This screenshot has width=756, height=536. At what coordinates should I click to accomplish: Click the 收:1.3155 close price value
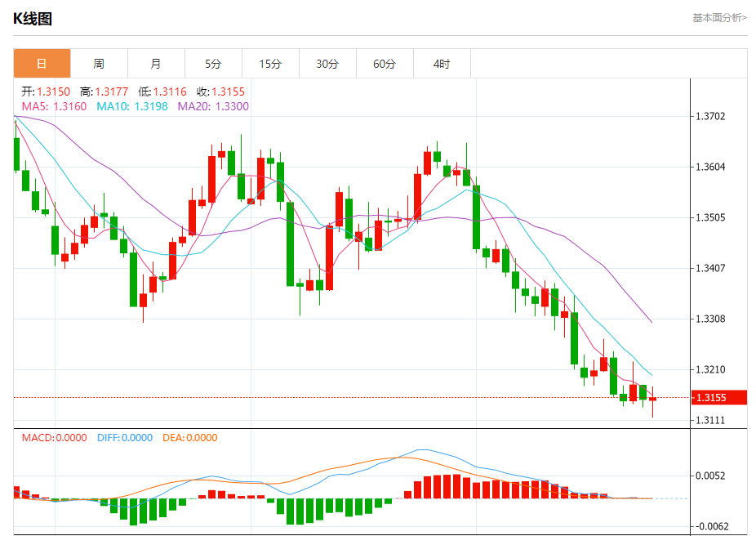(220, 92)
